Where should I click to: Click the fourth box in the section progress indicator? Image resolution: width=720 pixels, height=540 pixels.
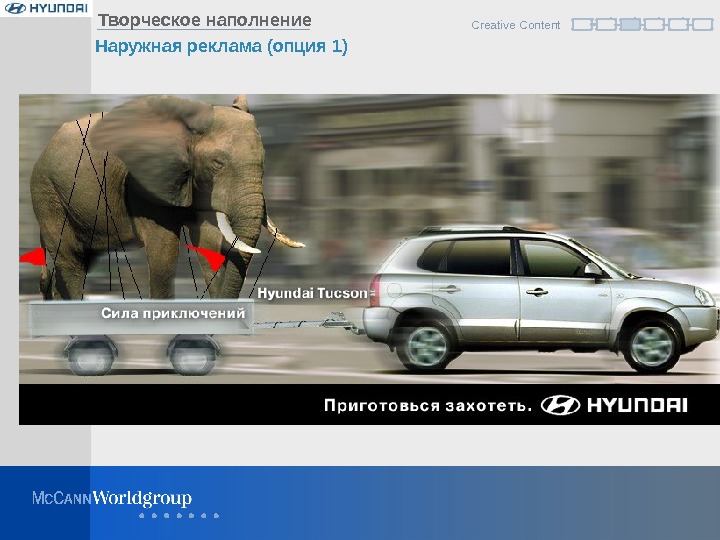pos(653,24)
